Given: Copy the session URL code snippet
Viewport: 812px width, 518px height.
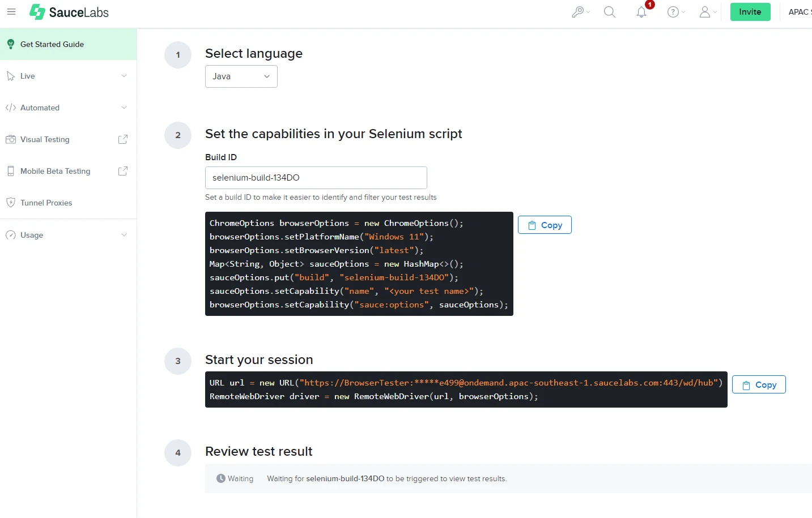Looking at the screenshot, I should pos(759,384).
